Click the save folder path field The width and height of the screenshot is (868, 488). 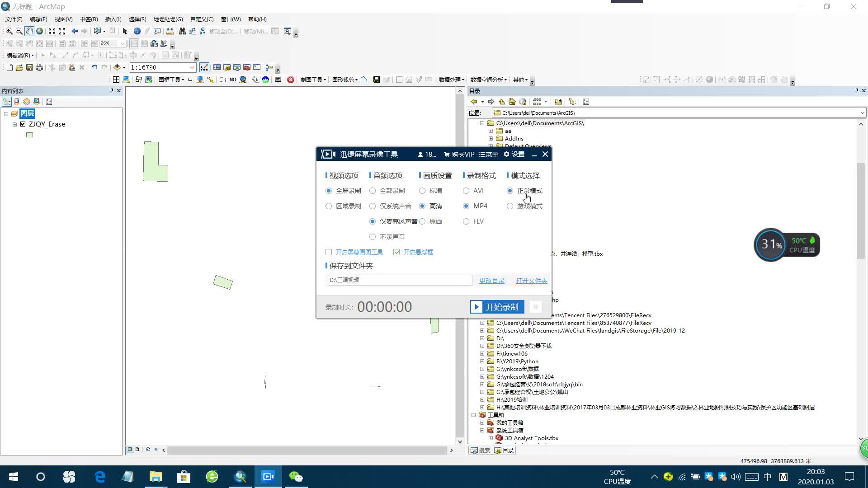(x=400, y=280)
